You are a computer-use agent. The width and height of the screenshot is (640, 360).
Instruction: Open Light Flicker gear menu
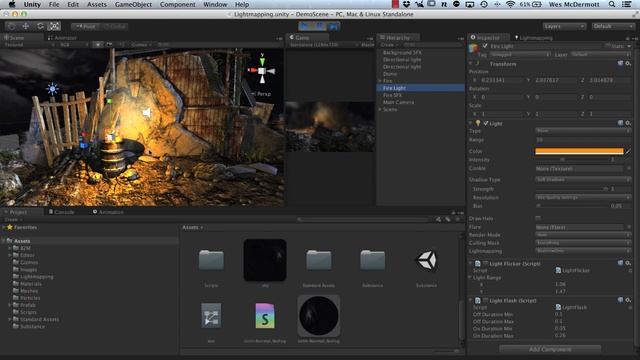pos(629,263)
